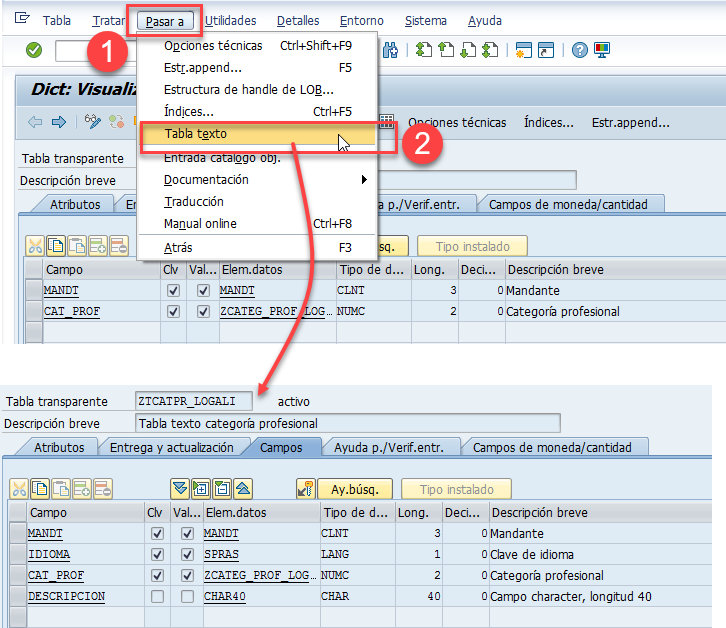The height and width of the screenshot is (628, 726).
Task: Select the DESCRIPCION row via its row selector
Action: 18,596
